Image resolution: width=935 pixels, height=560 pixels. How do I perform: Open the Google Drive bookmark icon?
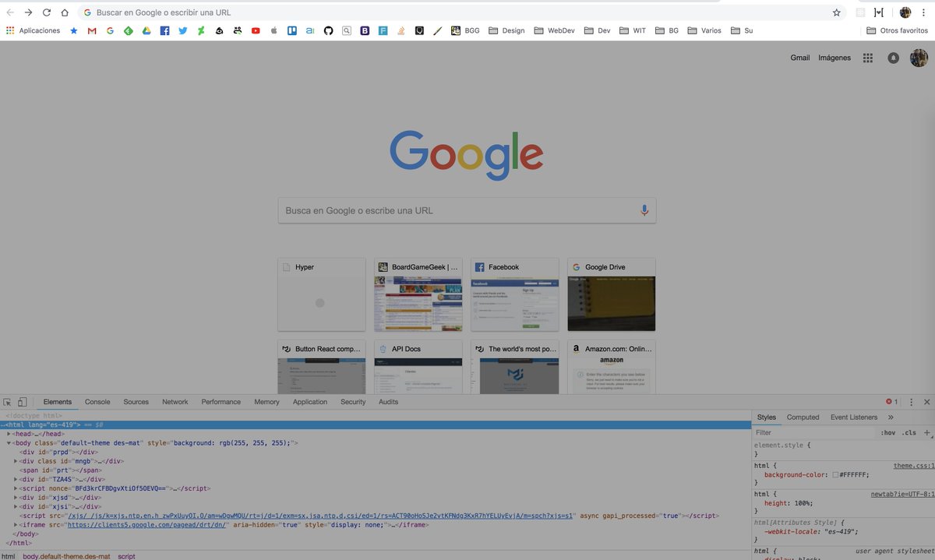(146, 31)
